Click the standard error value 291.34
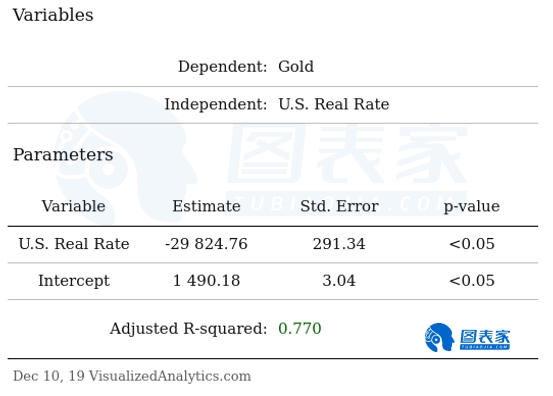This screenshot has width=553, height=396. [x=339, y=244]
